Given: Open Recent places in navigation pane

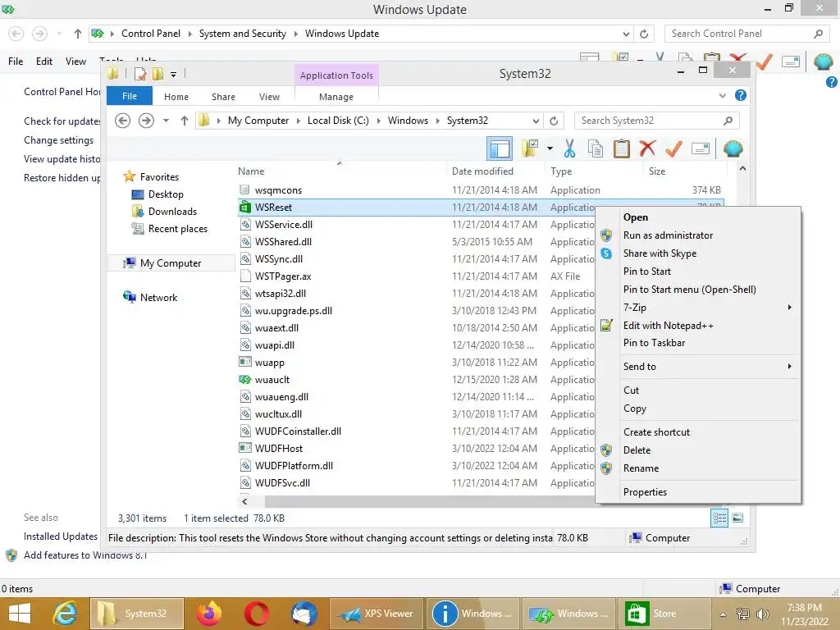Looking at the screenshot, I should tap(177, 229).
